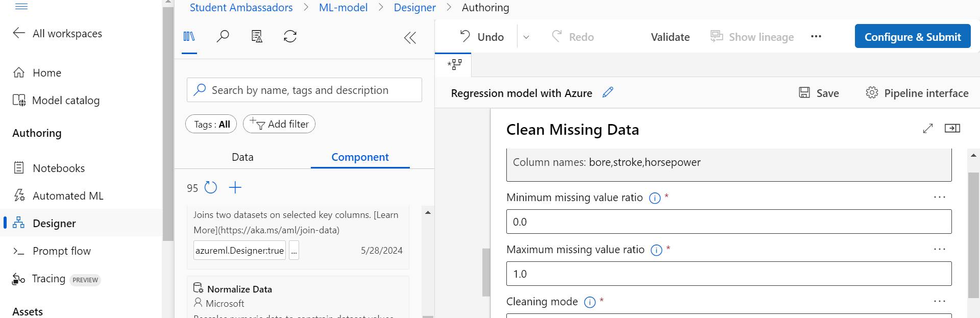Switch to the Component tab

point(360,157)
